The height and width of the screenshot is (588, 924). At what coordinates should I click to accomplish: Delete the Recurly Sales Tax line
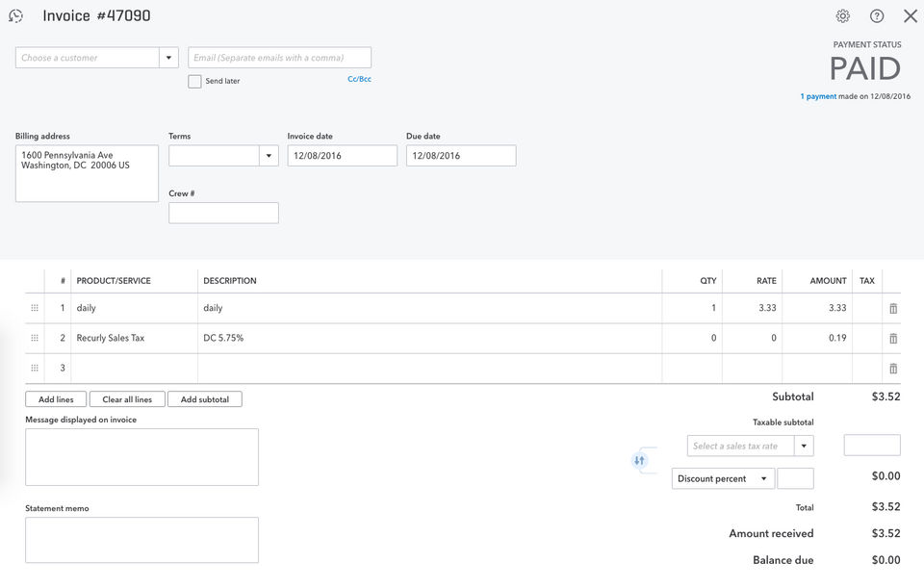click(x=893, y=339)
